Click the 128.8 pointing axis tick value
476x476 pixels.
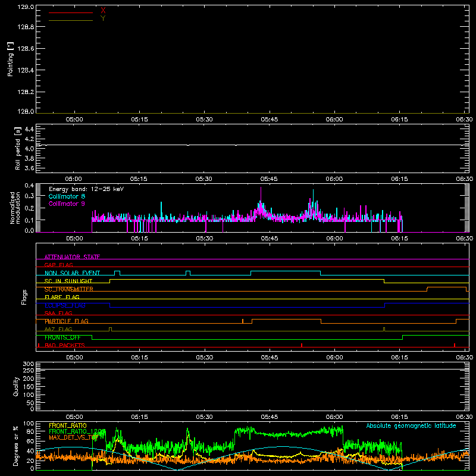click(x=26, y=27)
